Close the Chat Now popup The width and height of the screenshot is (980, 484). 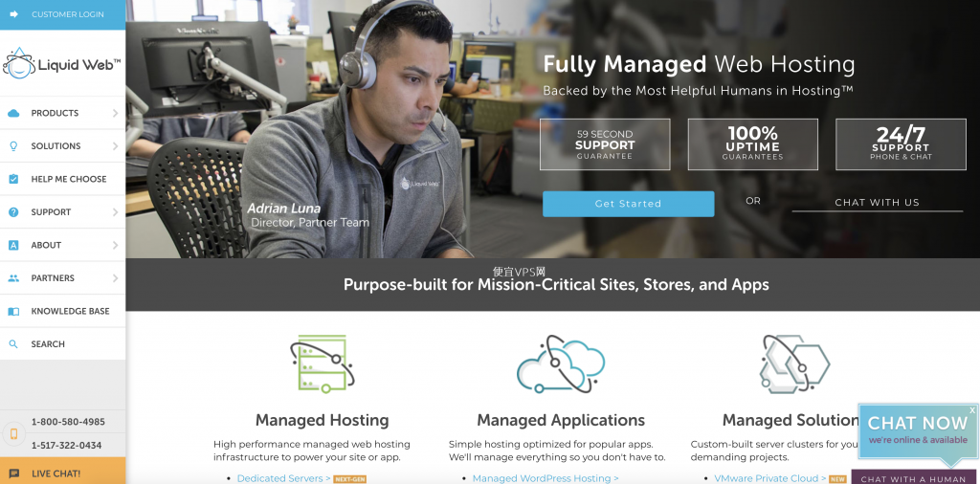972,410
